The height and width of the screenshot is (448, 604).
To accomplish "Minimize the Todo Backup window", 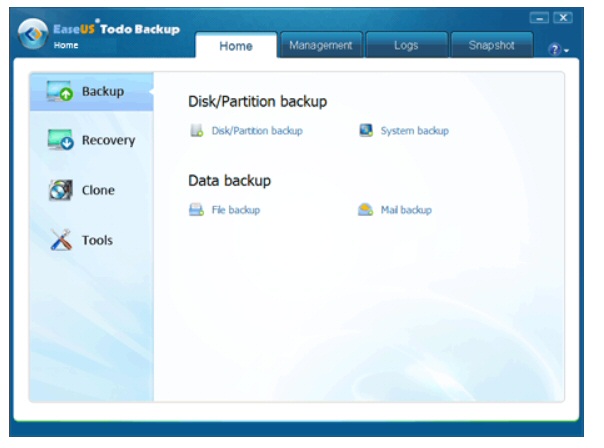I will coord(539,18).
